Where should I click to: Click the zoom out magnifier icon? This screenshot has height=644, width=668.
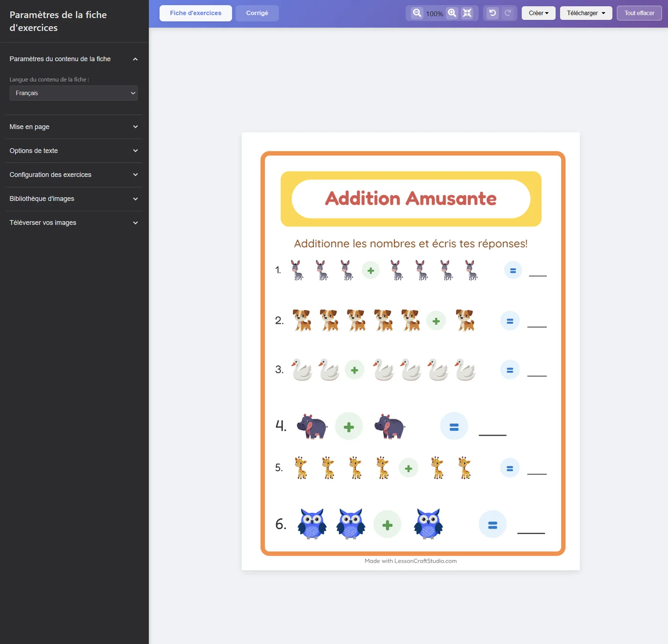(417, 13)
